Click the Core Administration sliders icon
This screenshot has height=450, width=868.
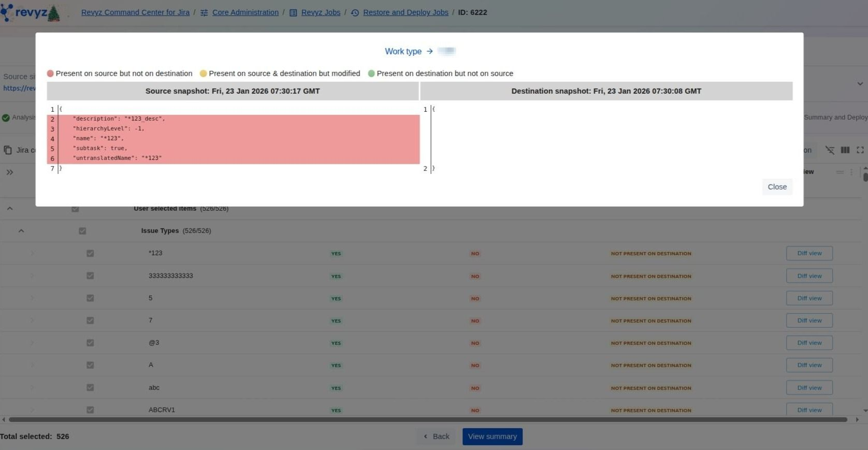coord(204,13)
